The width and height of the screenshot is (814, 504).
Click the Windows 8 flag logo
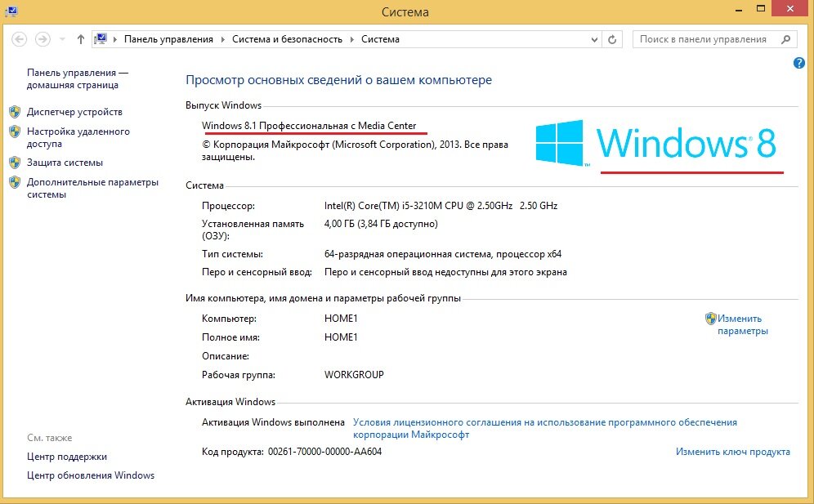560,143
